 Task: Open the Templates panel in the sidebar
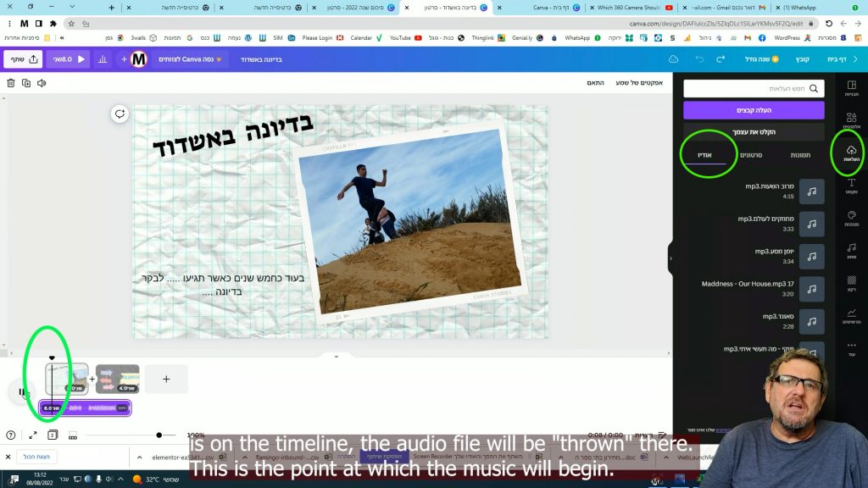tap(851, 88)
